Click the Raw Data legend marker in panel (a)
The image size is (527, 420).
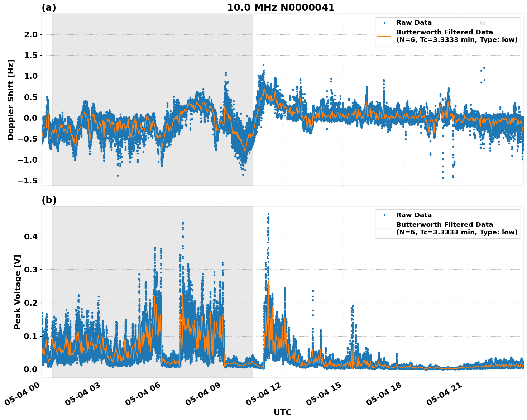384,22
